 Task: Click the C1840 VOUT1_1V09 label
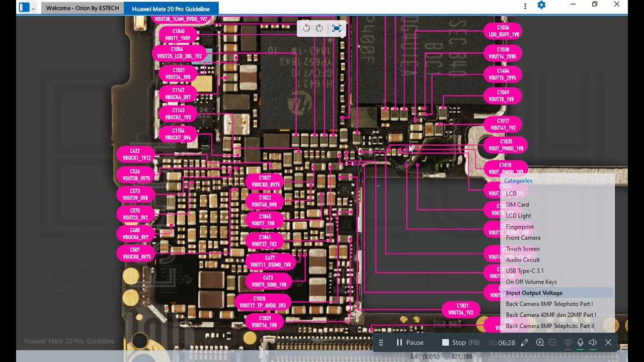click(178, 35)
